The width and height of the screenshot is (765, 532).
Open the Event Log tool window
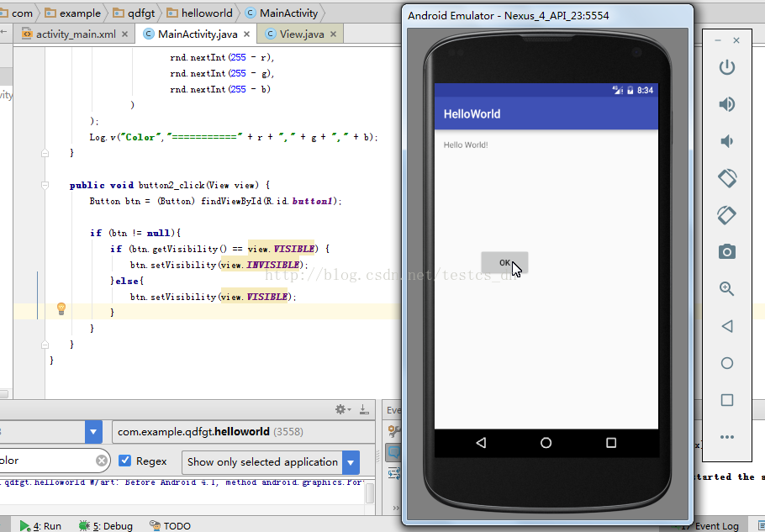(x=711, y=525)
